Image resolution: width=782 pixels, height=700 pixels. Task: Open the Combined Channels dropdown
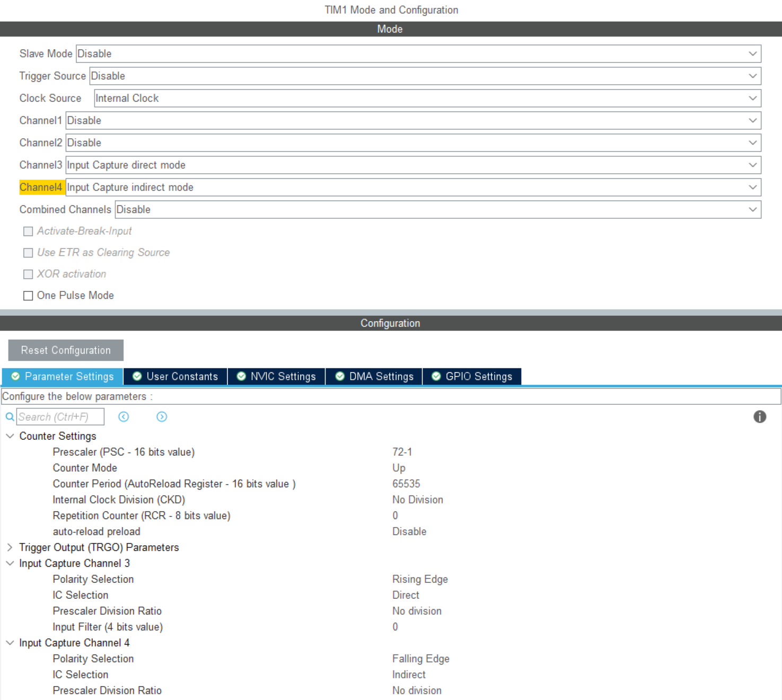(x=437, y=210)
